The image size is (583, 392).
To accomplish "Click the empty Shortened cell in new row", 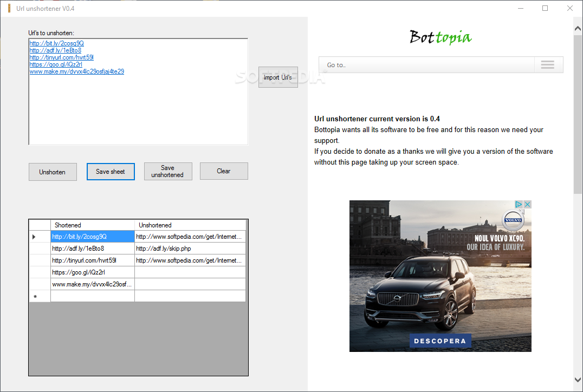I will tap(93, 296).
